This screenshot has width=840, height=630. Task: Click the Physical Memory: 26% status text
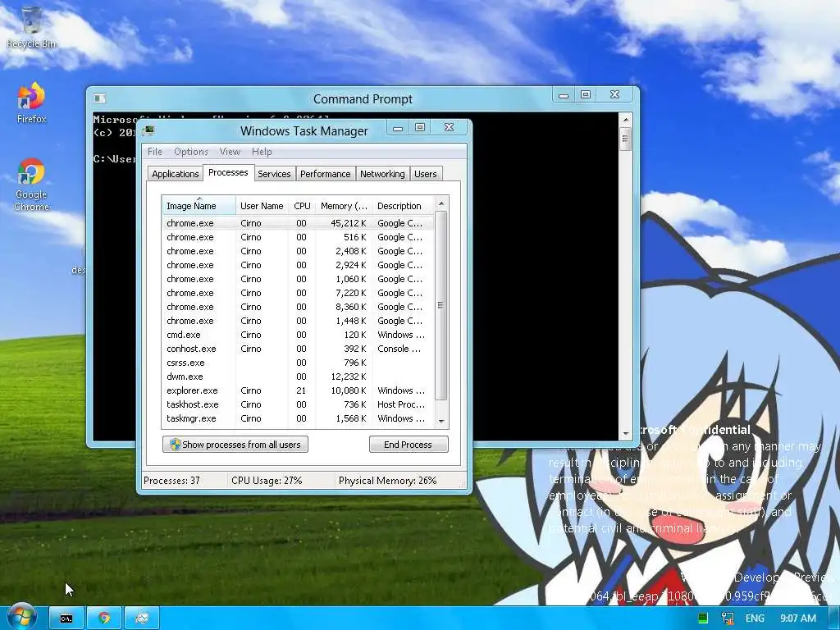click(x=387, y=481)
